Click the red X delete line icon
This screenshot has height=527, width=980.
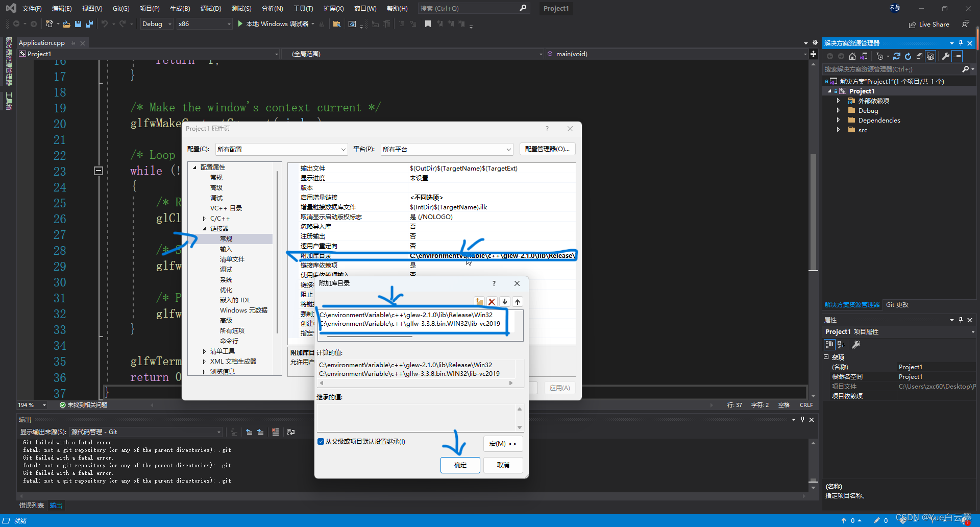coord(492,302)
